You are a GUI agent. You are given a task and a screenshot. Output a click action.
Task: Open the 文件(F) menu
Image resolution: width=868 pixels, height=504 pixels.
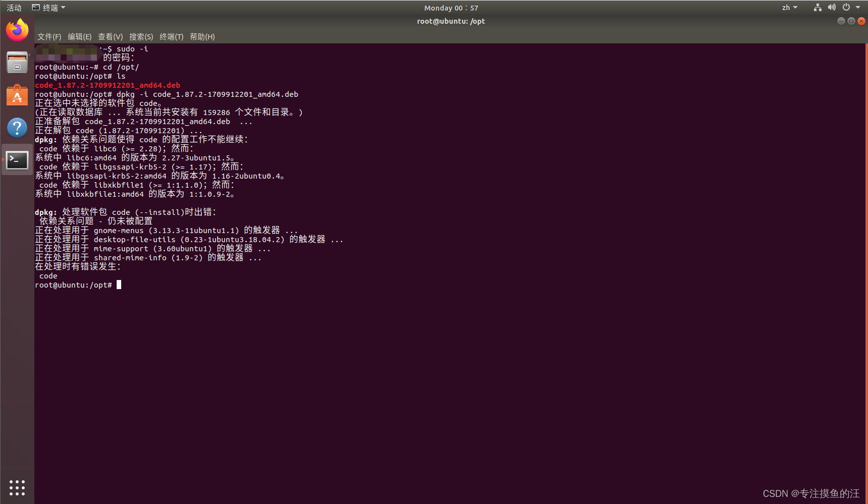tap(49, 37)
